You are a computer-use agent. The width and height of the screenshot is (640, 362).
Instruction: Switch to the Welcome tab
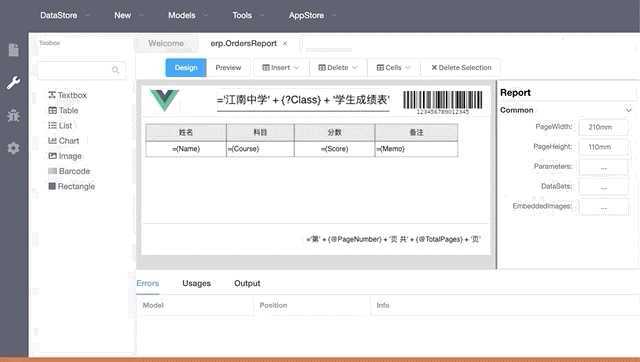(166, 43)
